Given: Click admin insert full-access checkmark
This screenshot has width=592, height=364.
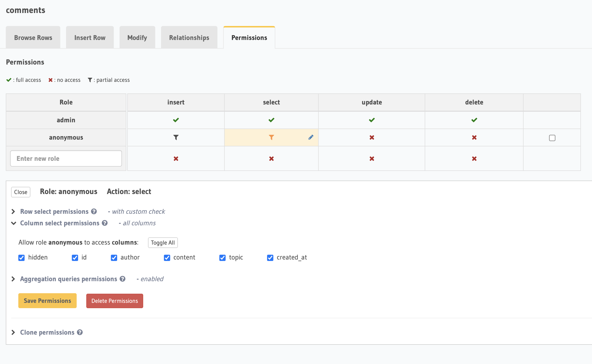Looking at the screenshot, I should coord(176,120).
